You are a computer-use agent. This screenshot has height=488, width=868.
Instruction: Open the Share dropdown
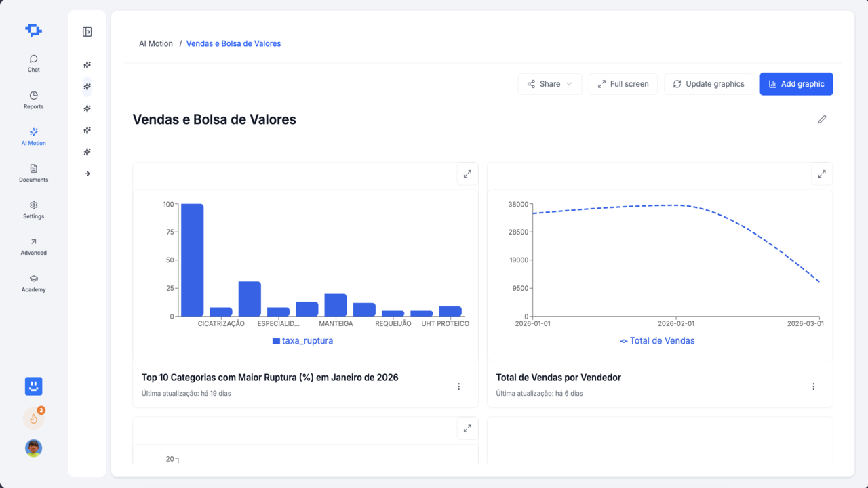[550, 84]
